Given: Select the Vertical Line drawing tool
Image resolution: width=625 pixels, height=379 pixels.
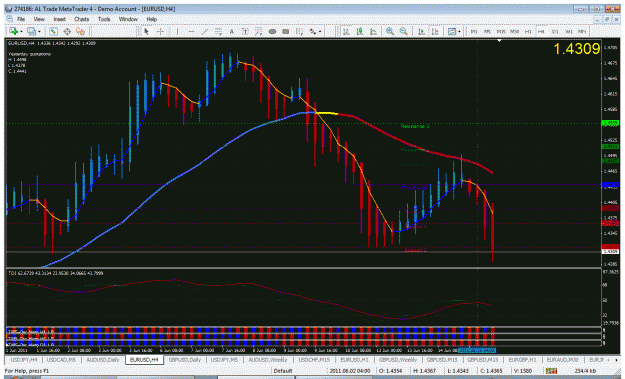Looking at the screenshot, I should [177, 31].
